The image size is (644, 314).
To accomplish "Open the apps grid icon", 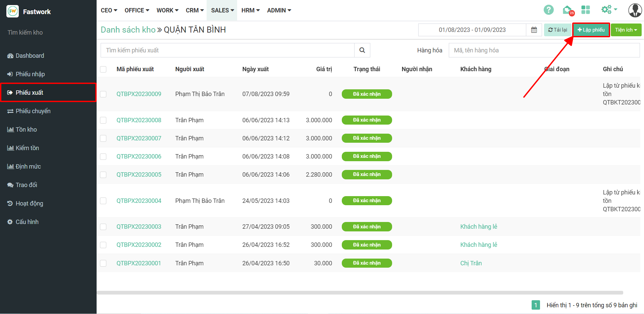I will coord(586,10).
